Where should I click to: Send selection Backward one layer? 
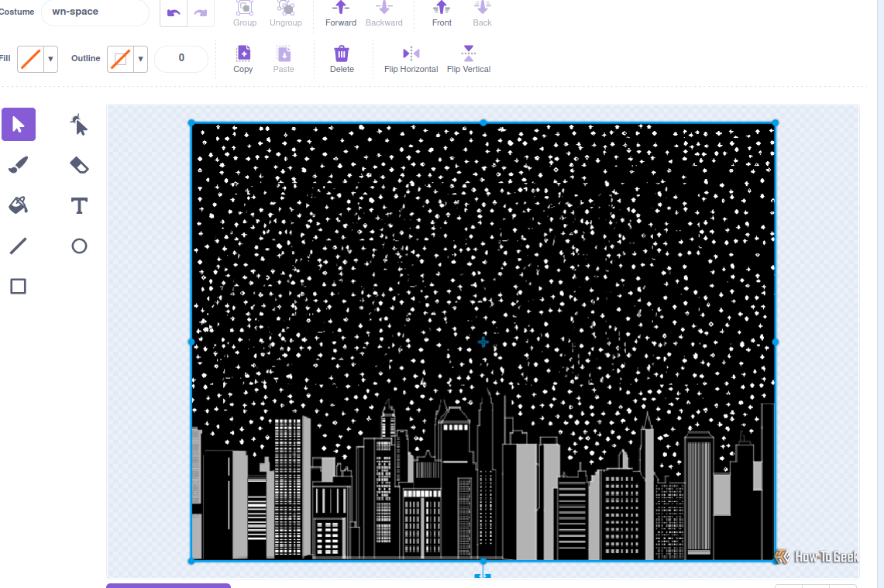pos(384,14)
